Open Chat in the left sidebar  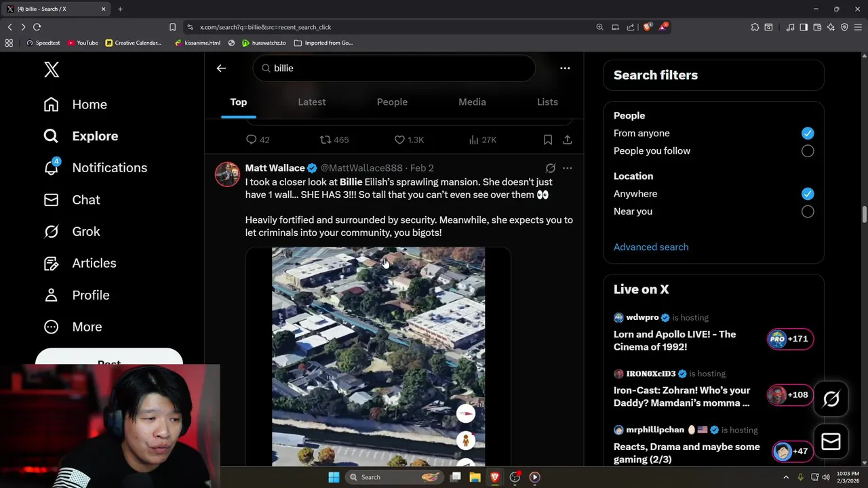pos(71,200)
